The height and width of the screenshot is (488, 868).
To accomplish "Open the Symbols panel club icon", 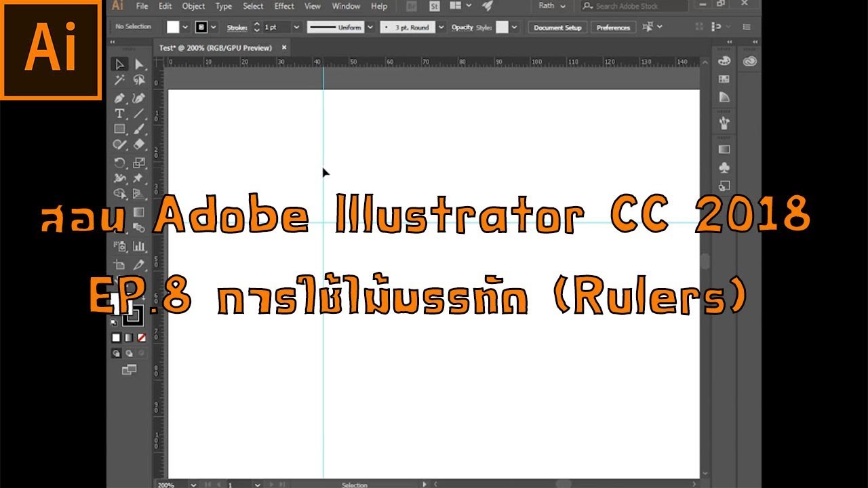I will coord(724,167).
